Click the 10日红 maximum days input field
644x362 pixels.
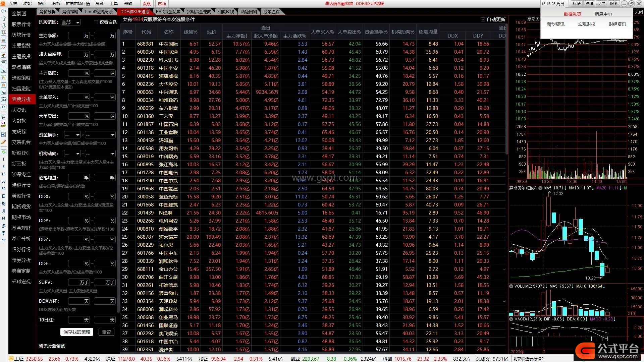[x=105, y=320]
